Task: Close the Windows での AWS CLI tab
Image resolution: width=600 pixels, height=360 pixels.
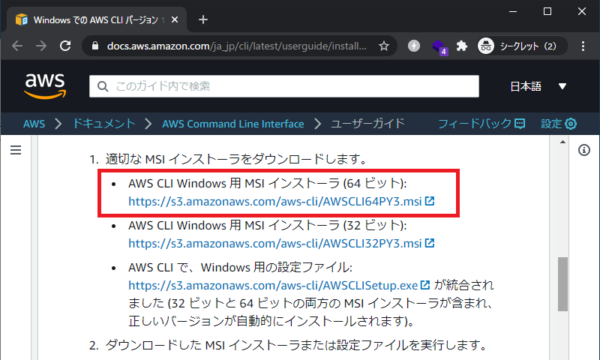Action: click(x=174, y=20)
